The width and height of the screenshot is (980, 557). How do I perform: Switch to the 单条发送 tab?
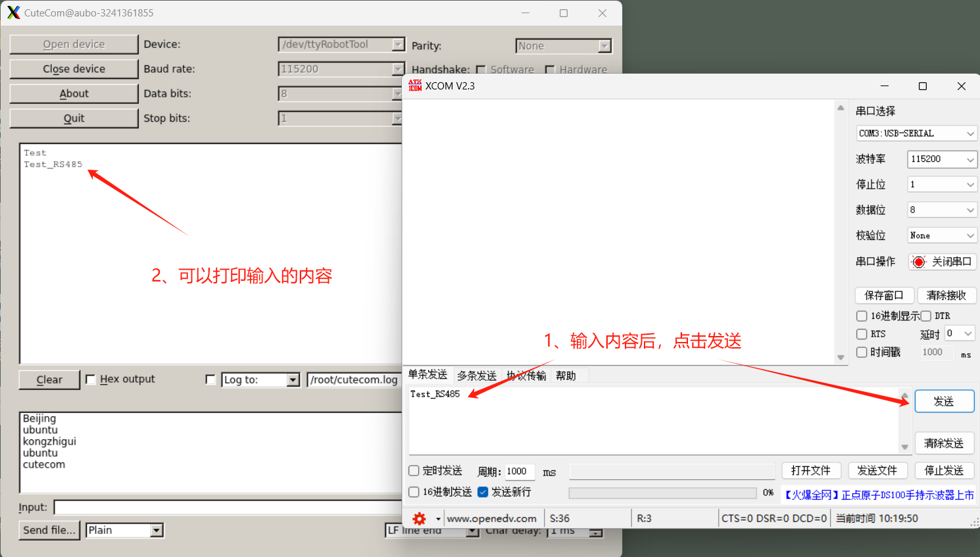(428, 375)
